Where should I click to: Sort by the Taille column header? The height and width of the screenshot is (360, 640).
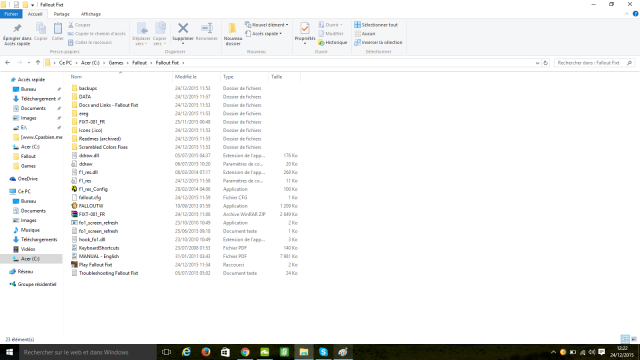tap(277, 77)
